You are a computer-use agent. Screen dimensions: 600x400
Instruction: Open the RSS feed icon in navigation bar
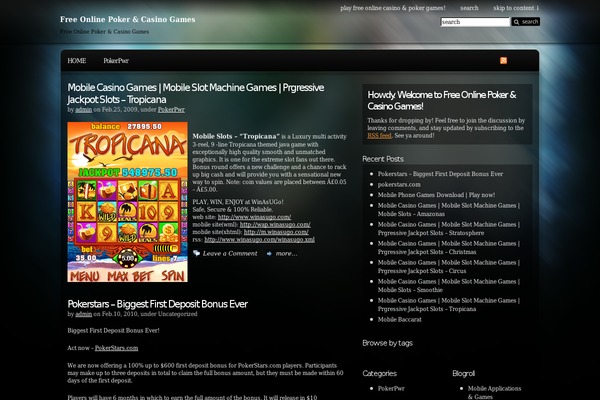tap(503, 60)
